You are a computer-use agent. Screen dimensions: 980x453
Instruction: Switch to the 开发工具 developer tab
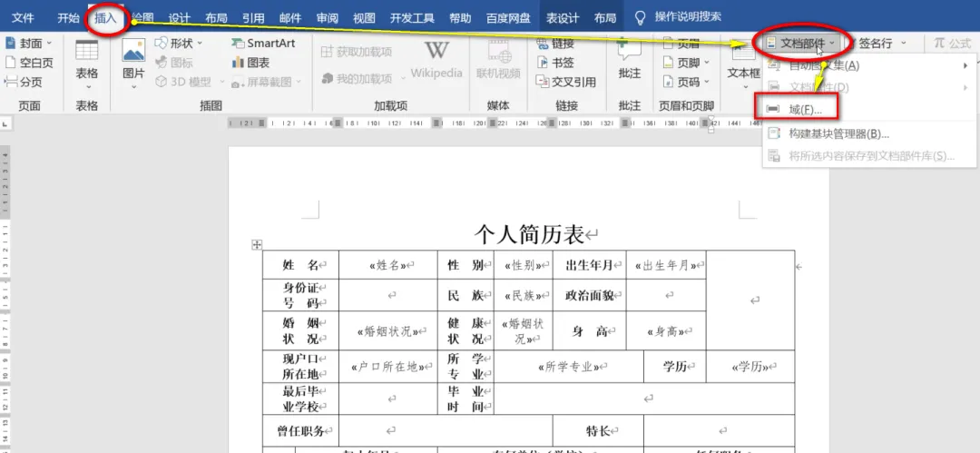(x=412, y=17)
